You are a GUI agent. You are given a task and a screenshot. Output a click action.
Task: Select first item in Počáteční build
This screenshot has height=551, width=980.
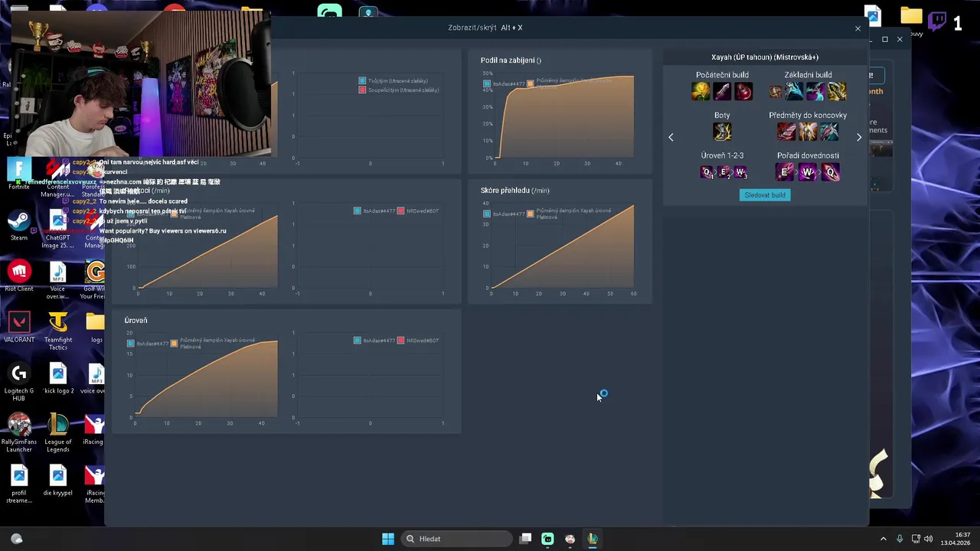tap(701, 91)
